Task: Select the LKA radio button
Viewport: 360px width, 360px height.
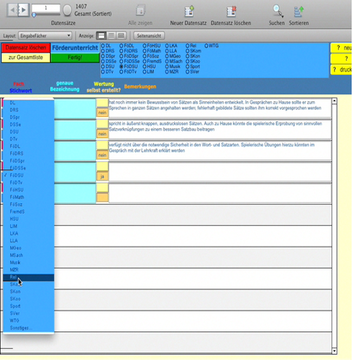Action: click(167, 46)
